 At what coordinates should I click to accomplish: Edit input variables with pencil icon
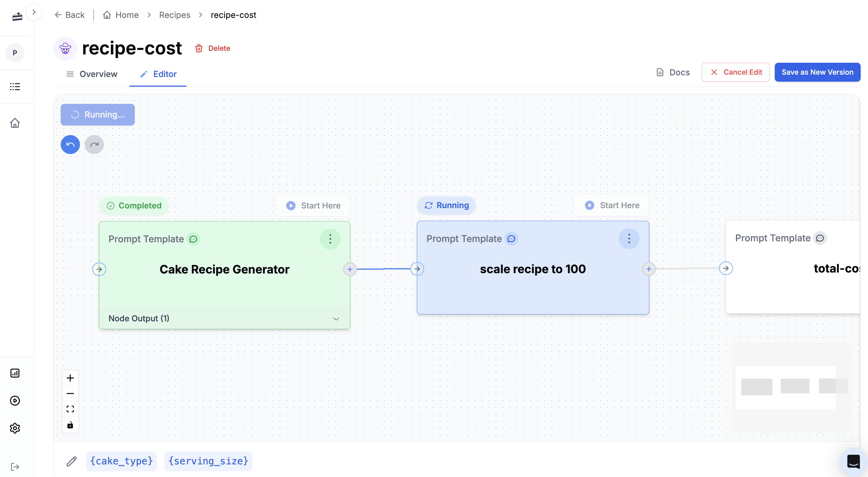click(x=71, y=461)
